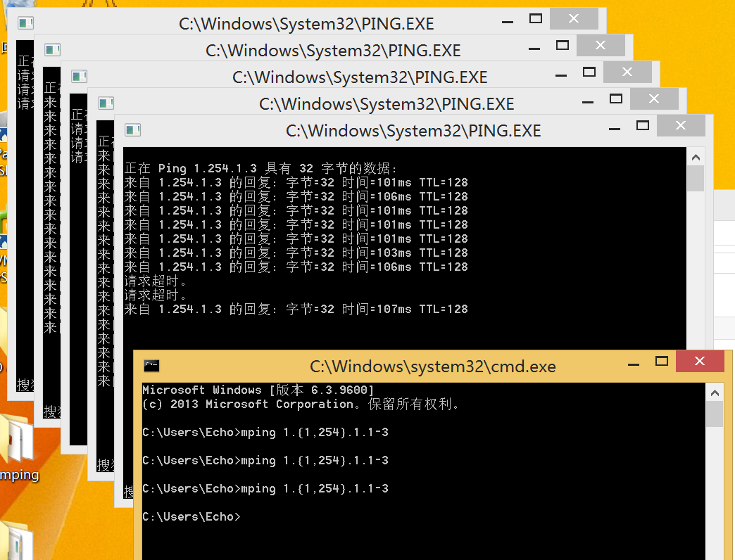Click system icon of second PING.EXE window
735x560 pixels.
pyautogui.click(x=53, y=49)
